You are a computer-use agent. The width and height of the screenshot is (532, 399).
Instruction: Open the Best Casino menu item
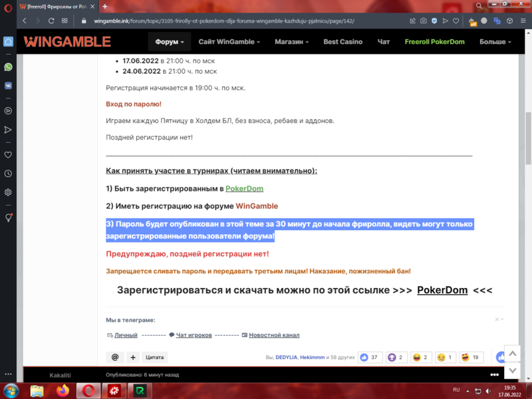pos(342,42)
